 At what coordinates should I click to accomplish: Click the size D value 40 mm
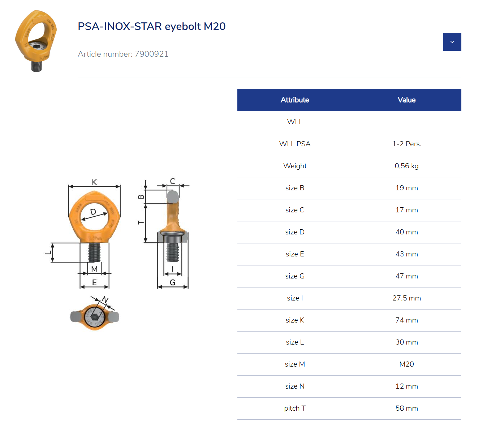[406, 232]
